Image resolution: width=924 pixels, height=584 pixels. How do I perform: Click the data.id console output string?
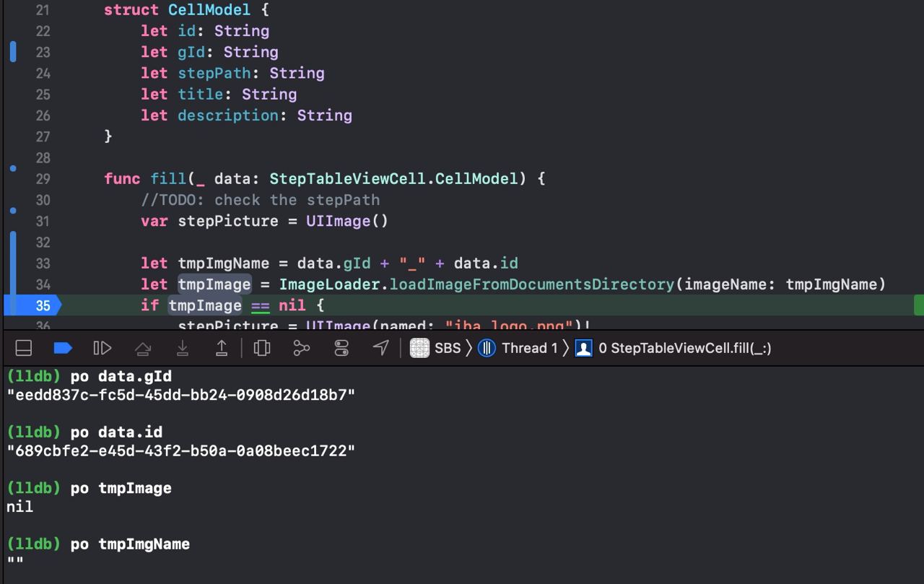pyautogui.click(x=181, y=451)
